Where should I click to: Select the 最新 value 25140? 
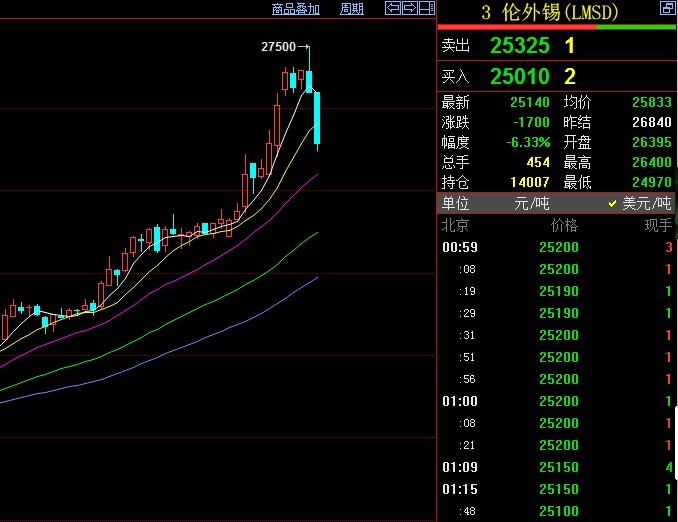point(530,102)
